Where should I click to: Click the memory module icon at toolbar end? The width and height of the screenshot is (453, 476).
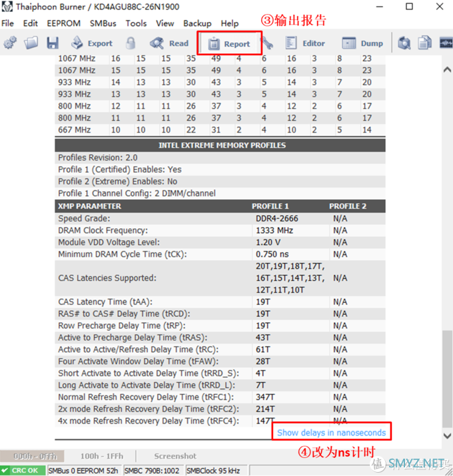point(446,43)
